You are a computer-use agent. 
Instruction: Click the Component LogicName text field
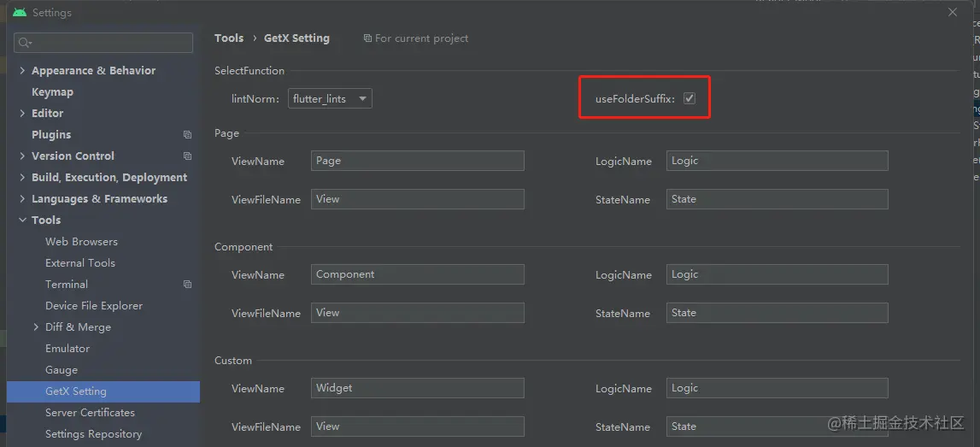(x=777, y=274)
